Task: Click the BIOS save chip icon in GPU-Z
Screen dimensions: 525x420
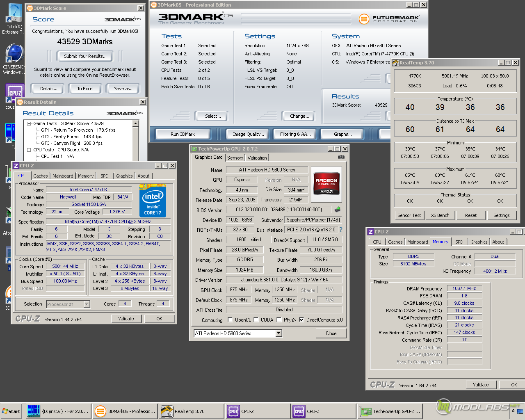Action: pyautogui.click(x=338, y=210)
